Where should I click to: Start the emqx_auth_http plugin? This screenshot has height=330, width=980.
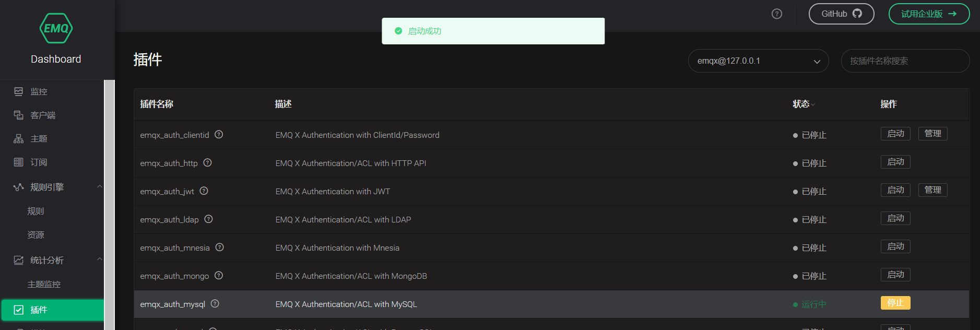click(895, 162)
